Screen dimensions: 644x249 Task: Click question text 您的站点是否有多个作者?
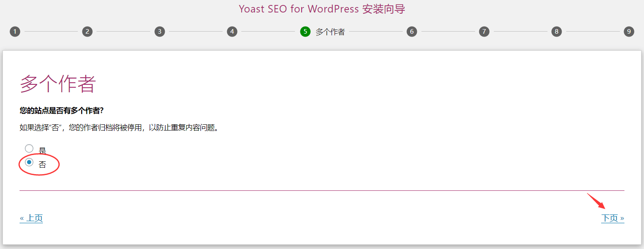[62, 111]
